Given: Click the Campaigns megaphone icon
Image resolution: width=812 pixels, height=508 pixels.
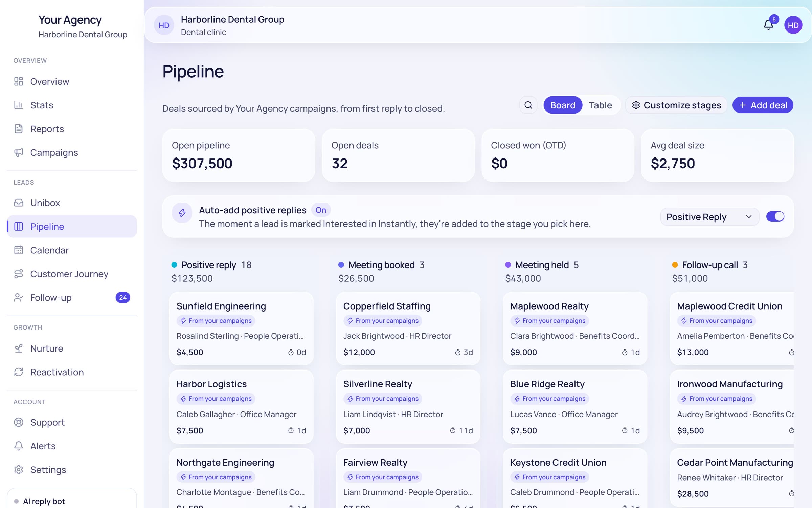Looking at the screenshot, I should pyautogui.click(x=19, y=152).
